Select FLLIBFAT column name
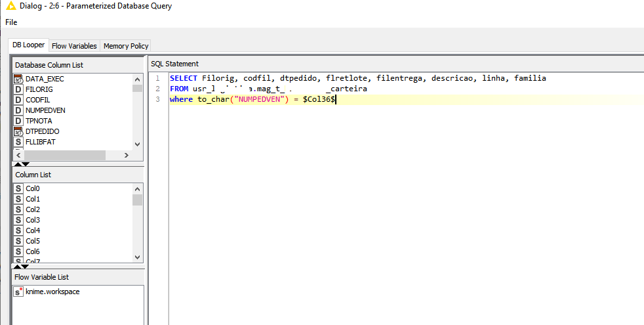This screenshot has width=644, height=325. coord(40,142)
